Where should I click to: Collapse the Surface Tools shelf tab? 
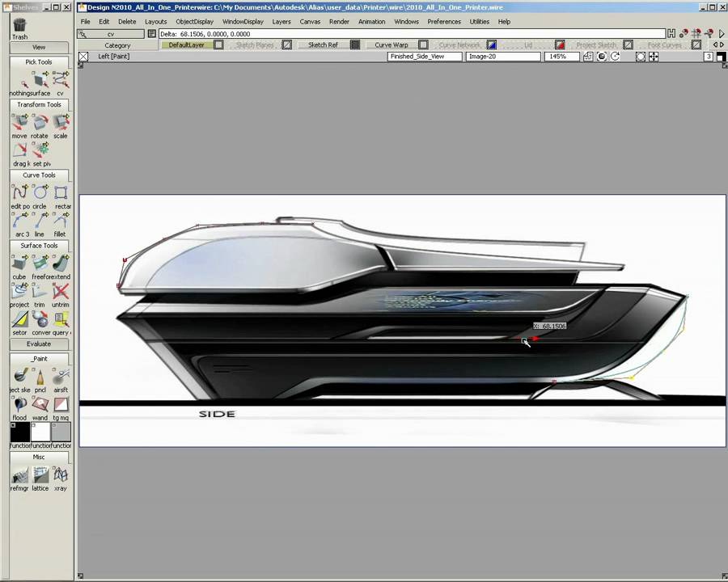click(39, 246)
